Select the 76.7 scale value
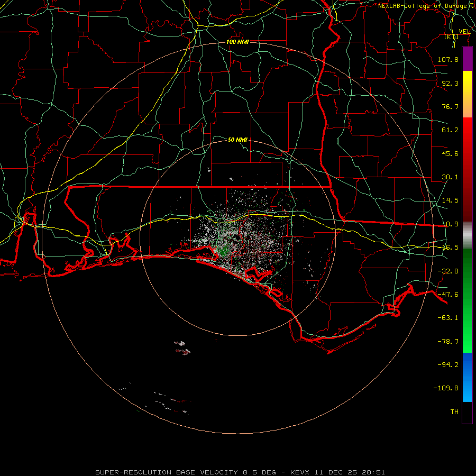The height and width of the screenshot is (476, 476). tap(450, 106)
